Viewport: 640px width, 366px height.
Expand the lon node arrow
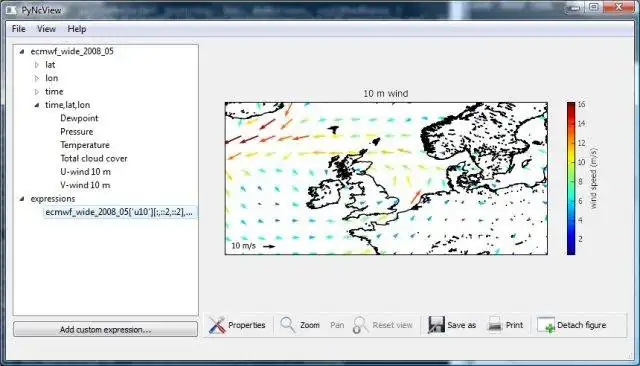(x=37, y=78)
